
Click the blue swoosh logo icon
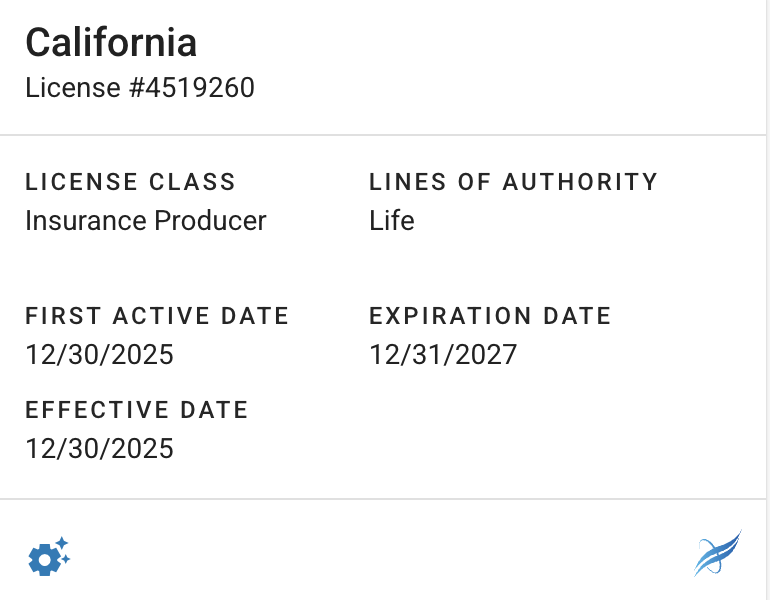pyautogui.click(x=718, y=554)
